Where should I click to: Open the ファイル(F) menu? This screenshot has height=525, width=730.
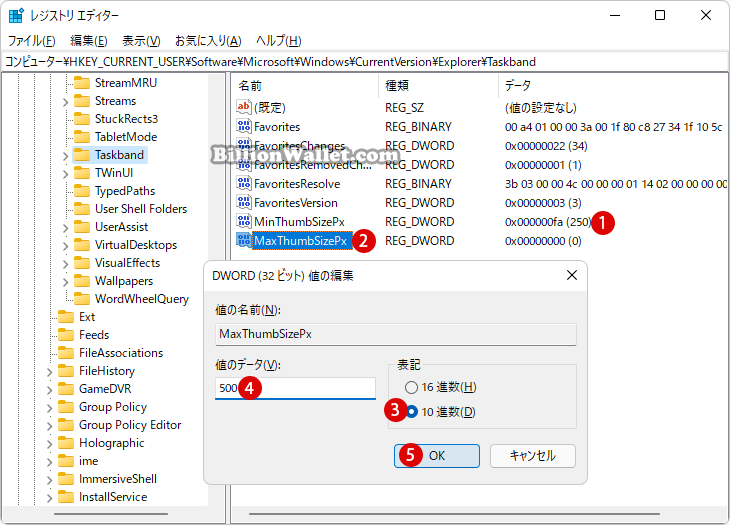tap(32, 41)
